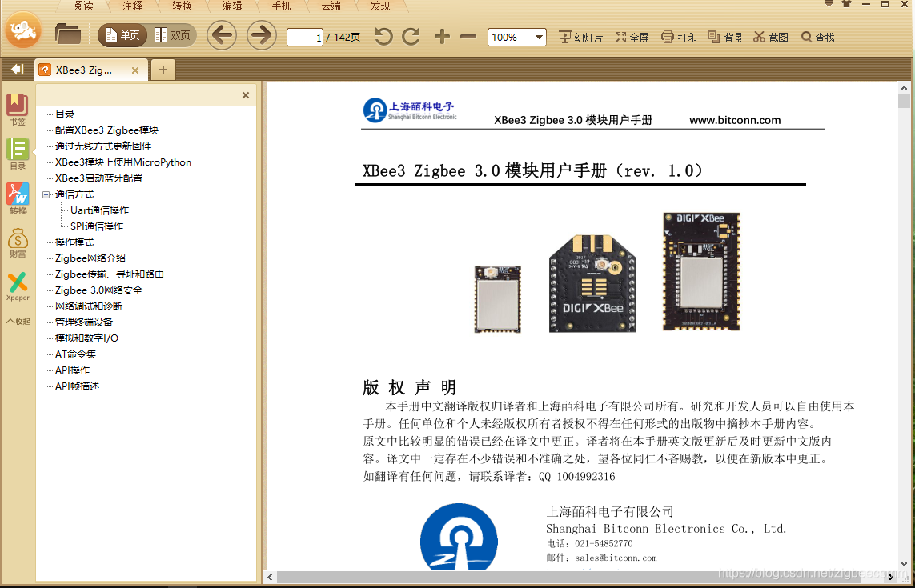Enter full screen (全屏)

tap(632, 38)
